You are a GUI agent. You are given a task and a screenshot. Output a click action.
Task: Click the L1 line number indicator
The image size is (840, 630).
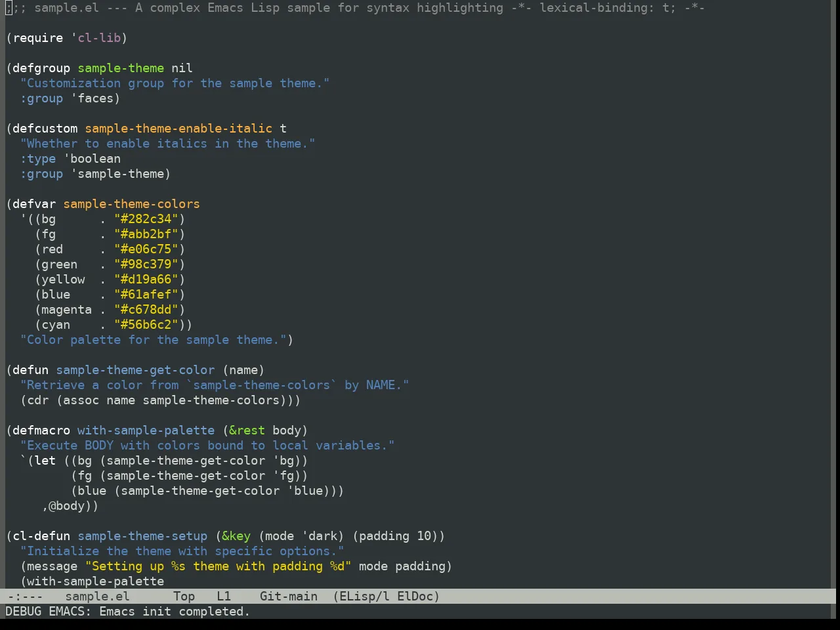[x=224, y=597]
